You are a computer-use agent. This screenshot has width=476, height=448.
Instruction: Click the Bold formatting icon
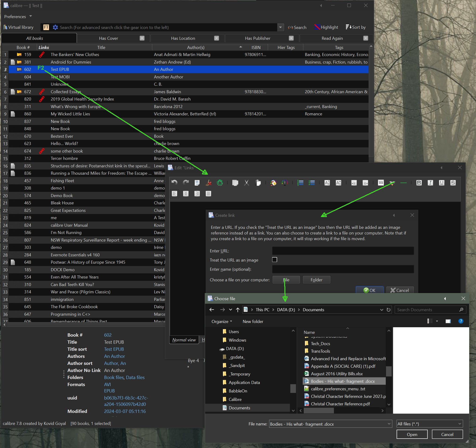419,183
